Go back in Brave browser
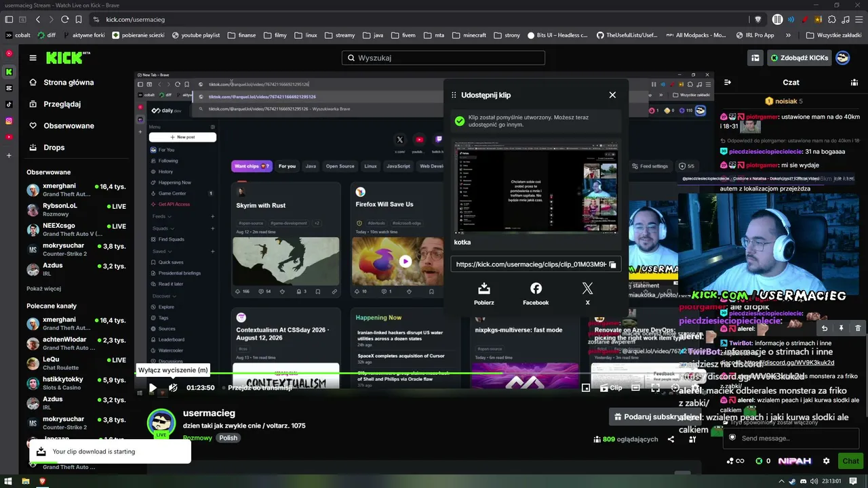This screenshot has width=868, height=488. tap(38, 20)
